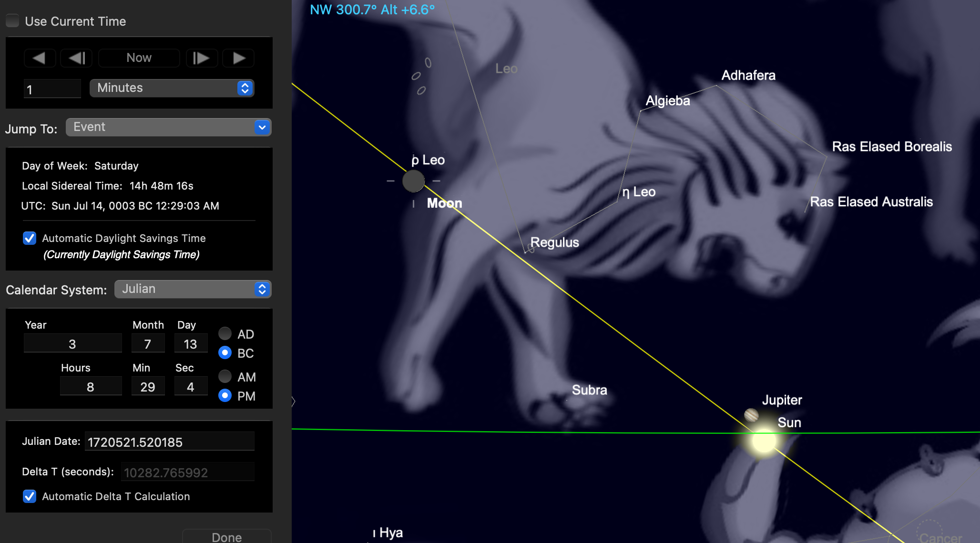Screen dimensions: 980x543
Task: Click the UTC date and time readout
Action: [120, 206]
